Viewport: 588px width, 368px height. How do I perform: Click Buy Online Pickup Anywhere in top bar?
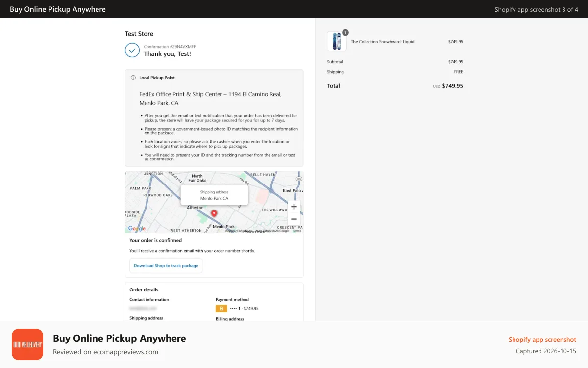tap(58, 9)
